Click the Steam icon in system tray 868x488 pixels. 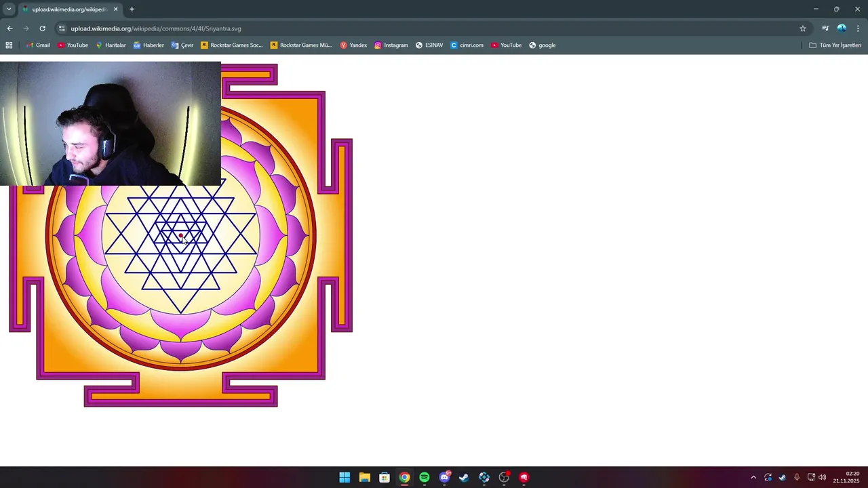782,477
